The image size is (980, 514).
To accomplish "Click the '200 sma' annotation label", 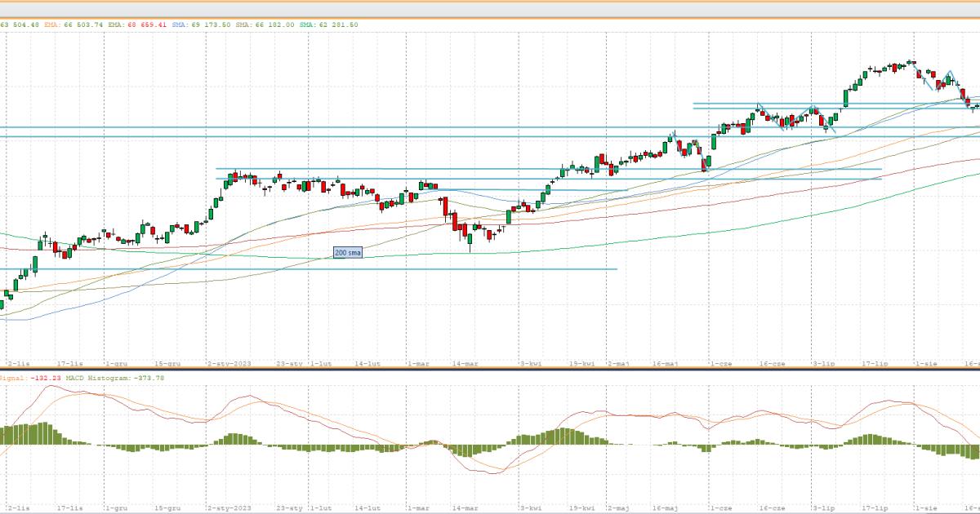I will pyautogui.click(x=347, y=253).
